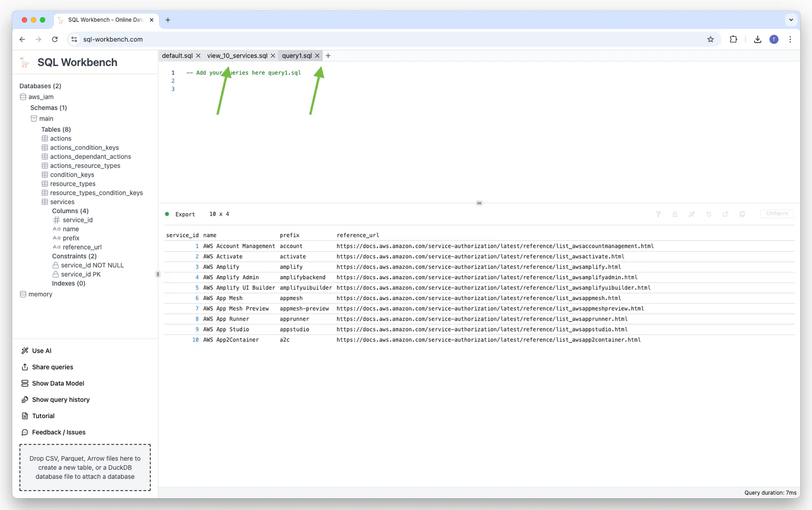The height and width of the screenshot is (510, 812).
Task: Switch to the view_10_services.sql tab
Action: point(237,56)
